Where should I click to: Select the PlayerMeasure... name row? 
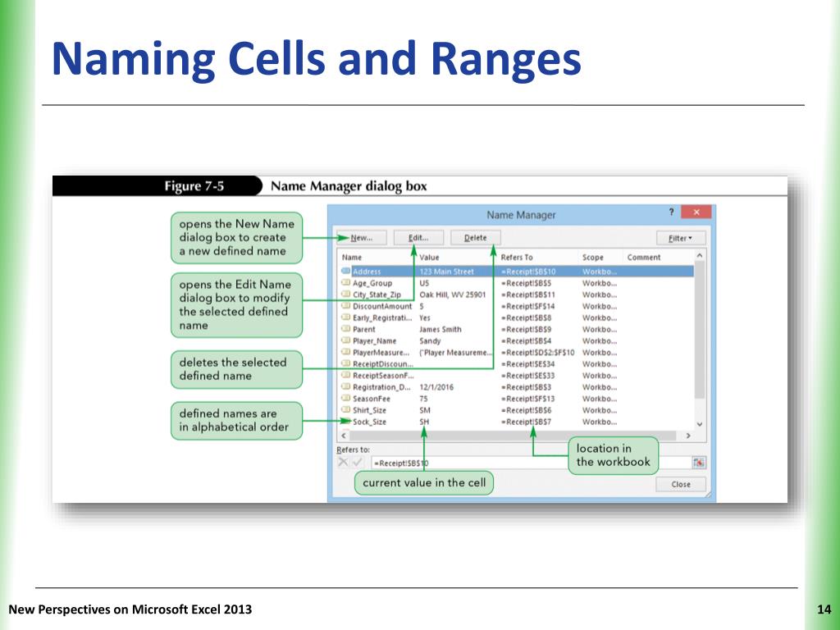[x=517, y=353]
